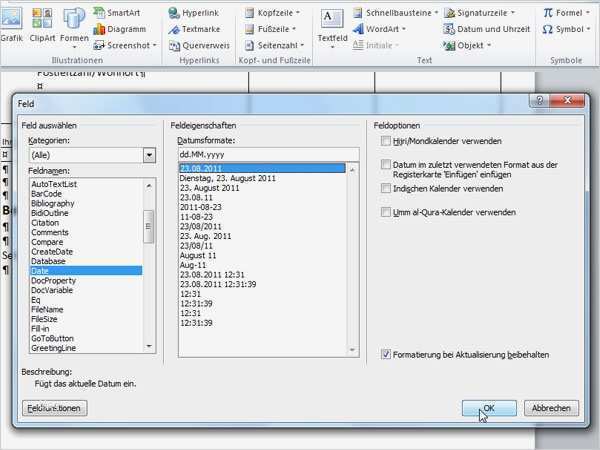Expand the Schnellbausteine dropdown arrow
The image size is (600, 450).
coord(436,13)
